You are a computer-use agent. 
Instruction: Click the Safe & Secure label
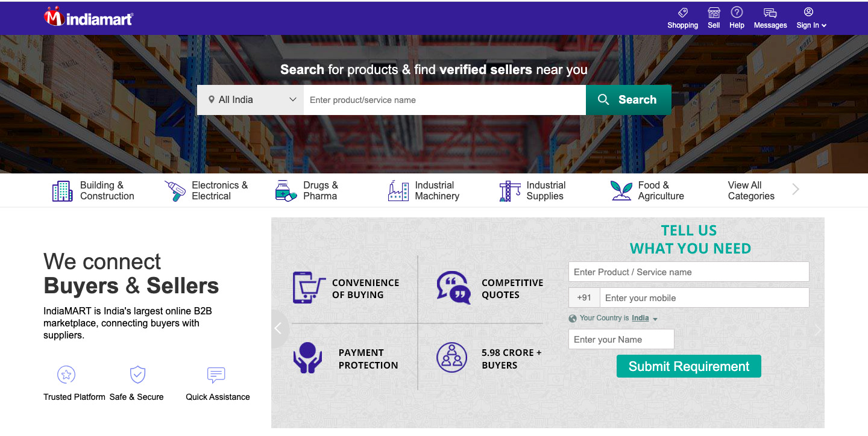click(x=136, y=397)
